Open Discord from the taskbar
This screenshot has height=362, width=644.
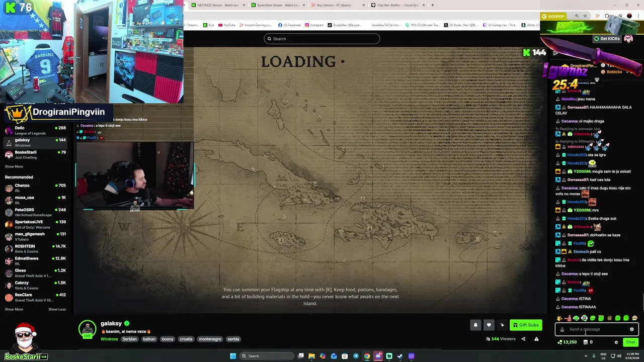tap(378, 356)
